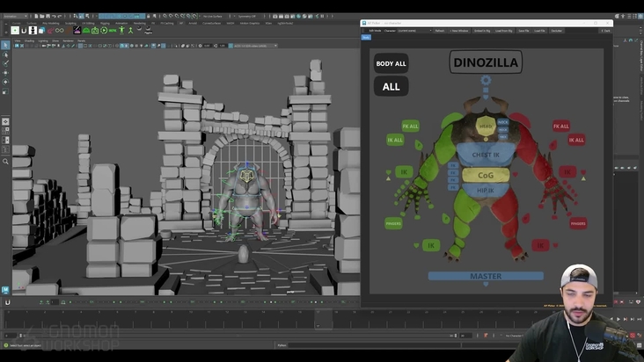Image resolution: width=644 pixels, height=362 pixels.
Task: Switch to the Rigging shelf tab
Action: (105, 24)
